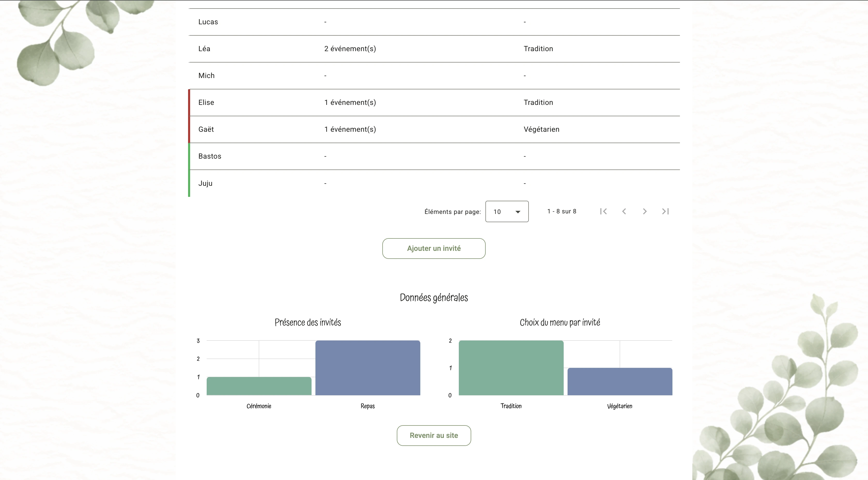Click 'Revenir au site' button
Viewport: 868px width, 480px height.
[x=433, y=435]
